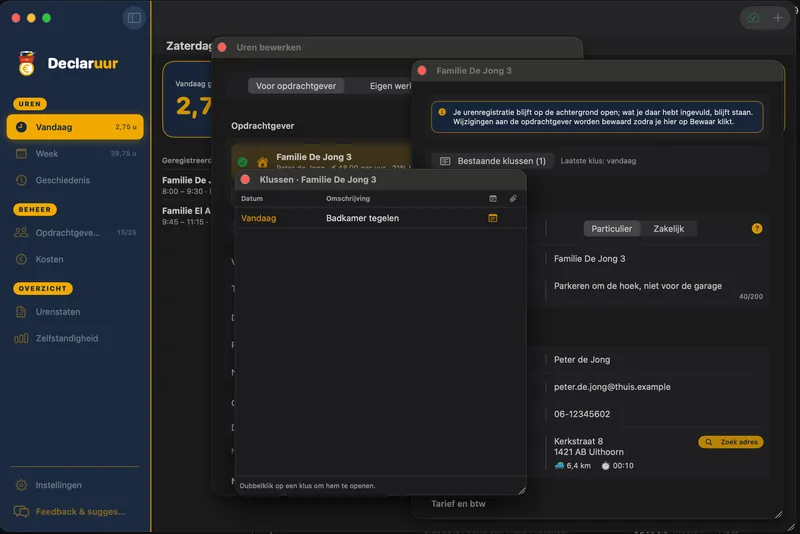Click the green checkmark on Familie De Jong 3
This screenshot has width=800, height=534.
click(x=243, y=162)
